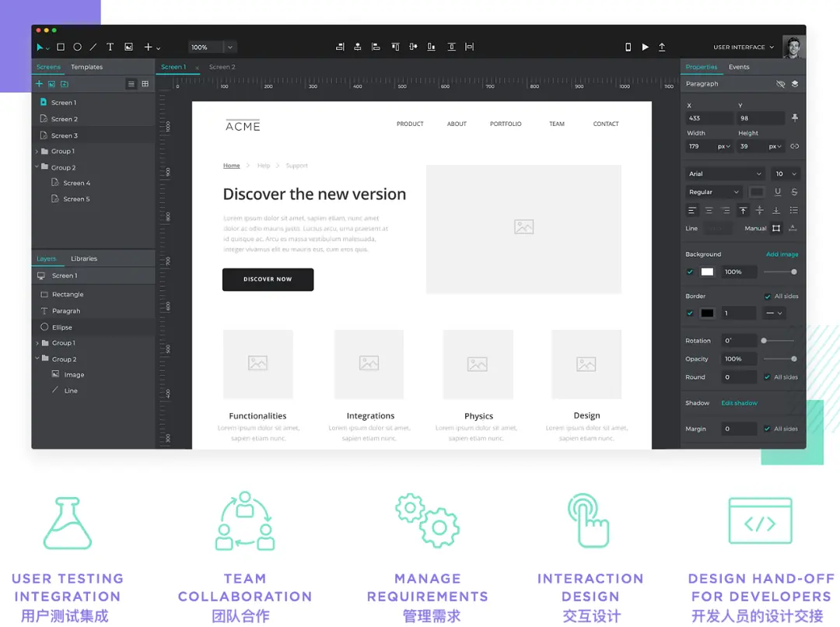Viewport: 840px width, 627px height.
Task: Switch to the Libraries tab
Action: click(x=84, y=258)
